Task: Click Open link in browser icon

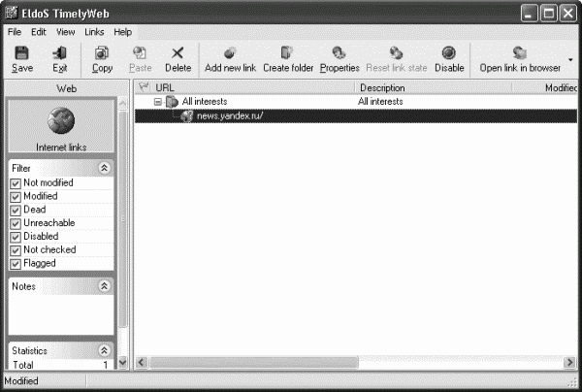Action: click(520, 53)
